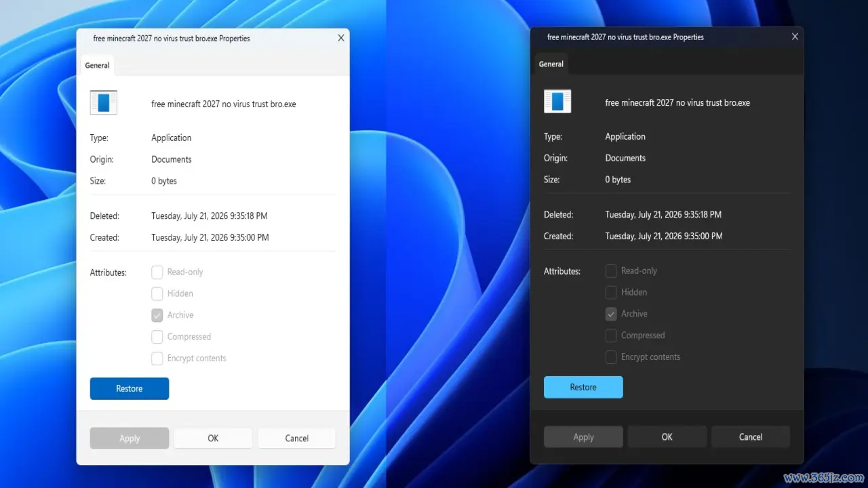The image size is (868, 488).
Task: Select the General tab in the dark window
Action: [551, 64]
